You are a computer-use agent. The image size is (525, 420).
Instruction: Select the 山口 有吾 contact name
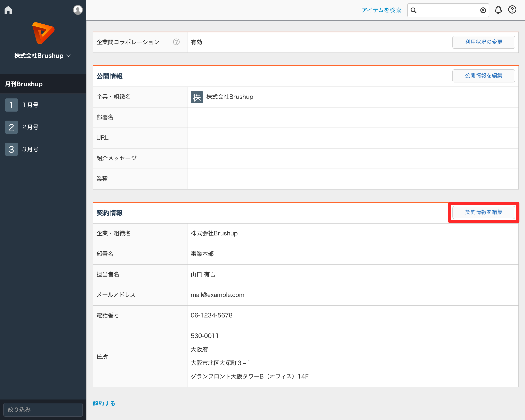pos(203,274)
